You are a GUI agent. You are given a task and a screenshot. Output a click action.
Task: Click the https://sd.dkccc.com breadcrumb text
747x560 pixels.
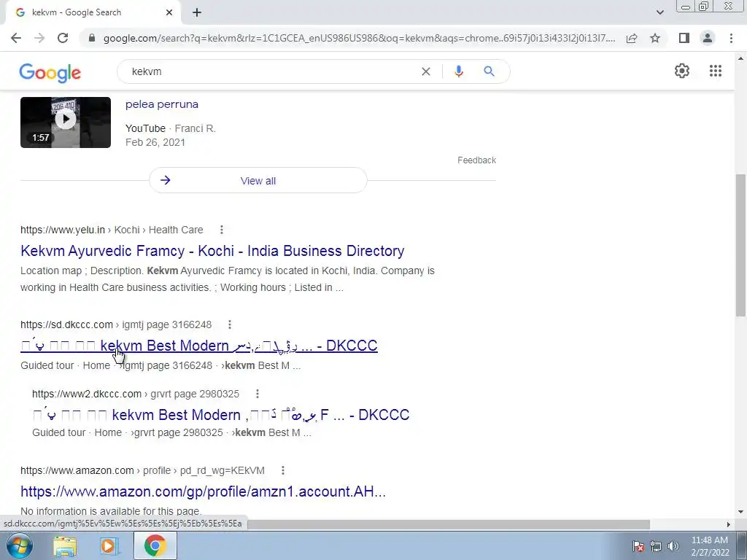[66, 324]
